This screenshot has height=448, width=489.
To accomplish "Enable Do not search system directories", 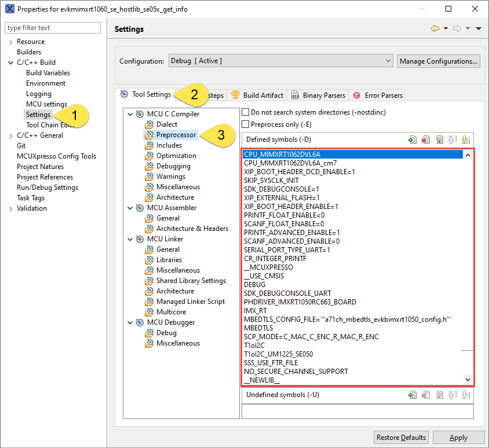I will 246,112.
